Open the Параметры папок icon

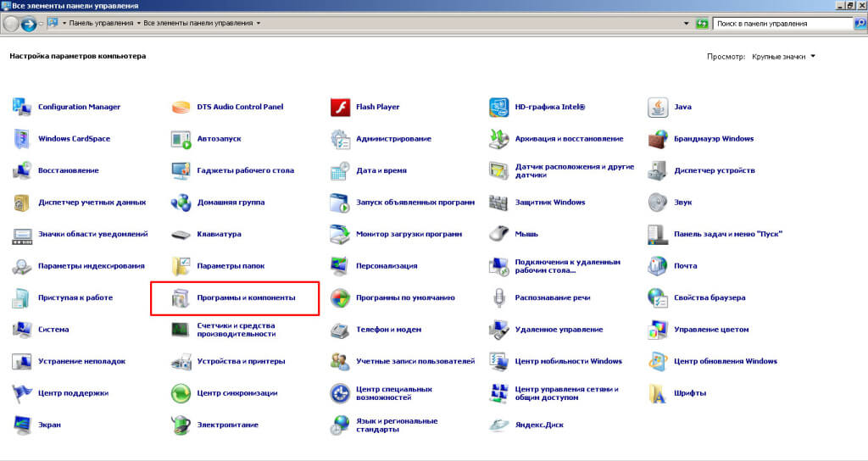(181, 266)
